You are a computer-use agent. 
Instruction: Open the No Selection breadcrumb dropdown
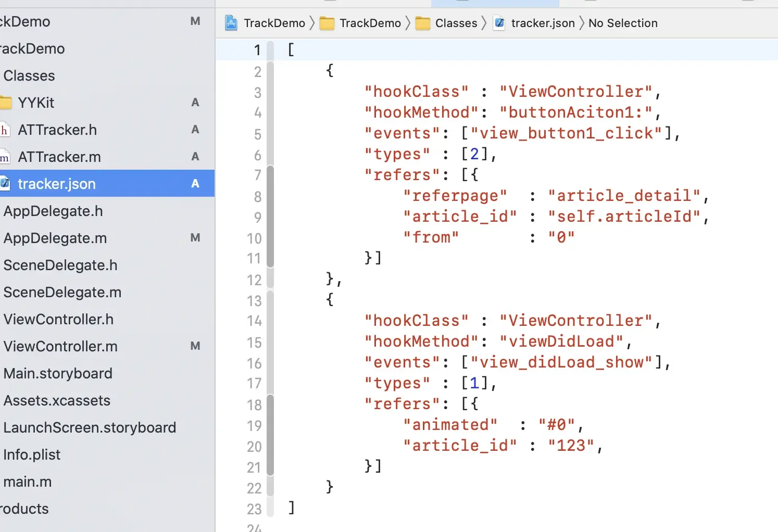click(x=623, y=23)
